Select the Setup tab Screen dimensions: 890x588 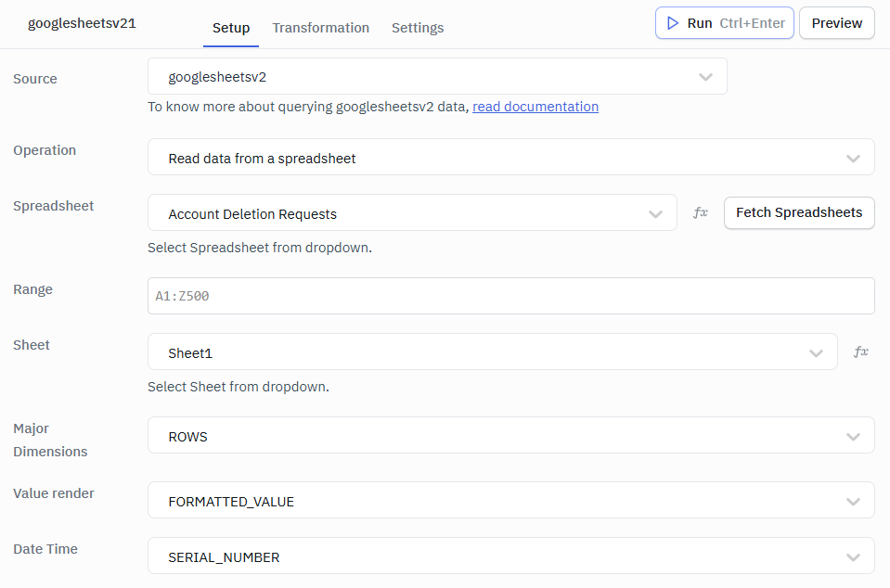pyautogui.click(x=230, y=28)
